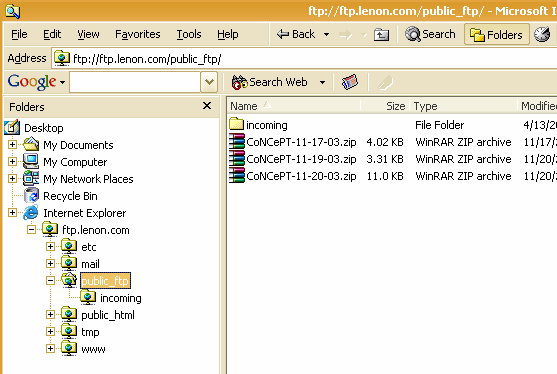
Task: Open the Help menu
Action: pos(228,34)
